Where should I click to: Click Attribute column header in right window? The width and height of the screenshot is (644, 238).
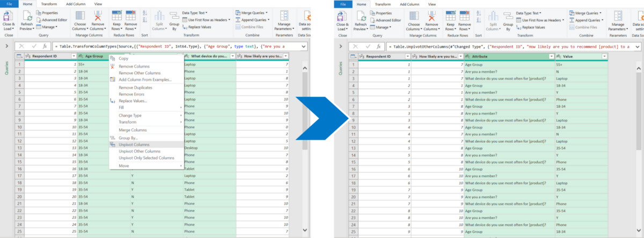509,56
